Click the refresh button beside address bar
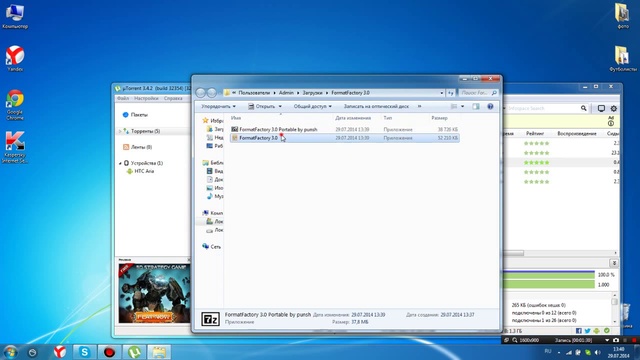This screenshot has height=360, width=640. (x=451, y=93)
